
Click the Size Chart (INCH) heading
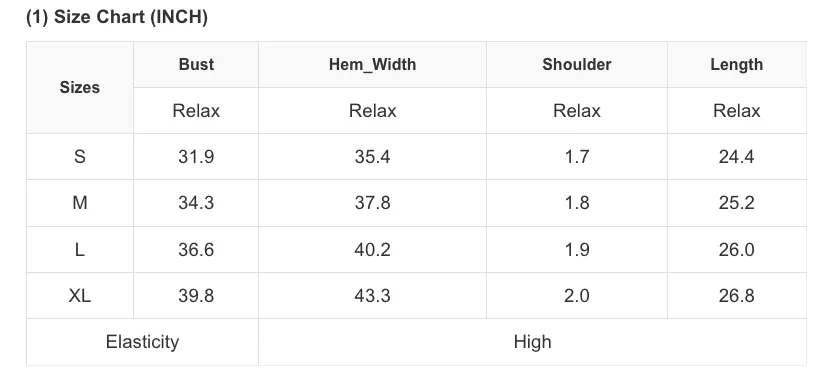point(117,17)
